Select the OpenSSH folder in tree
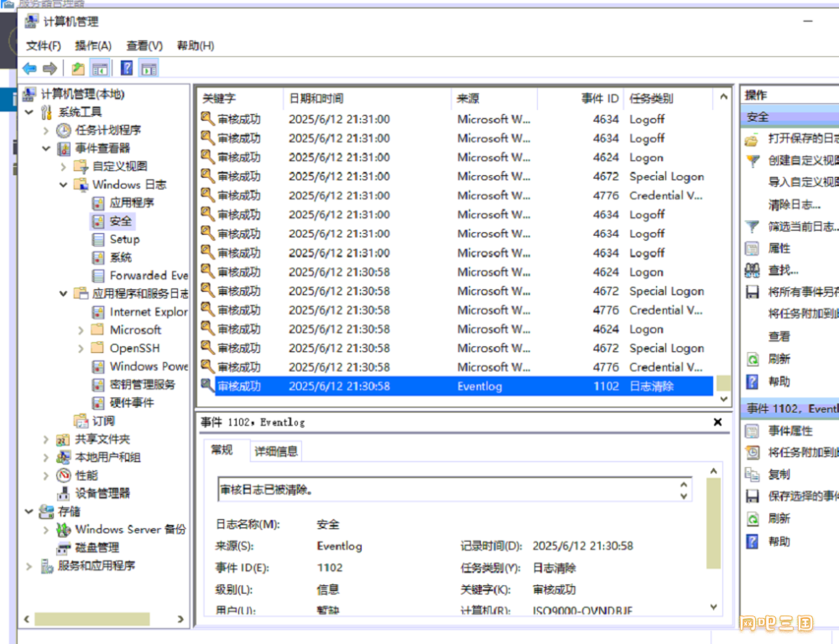839x644 pixels. tap(135, 348)
